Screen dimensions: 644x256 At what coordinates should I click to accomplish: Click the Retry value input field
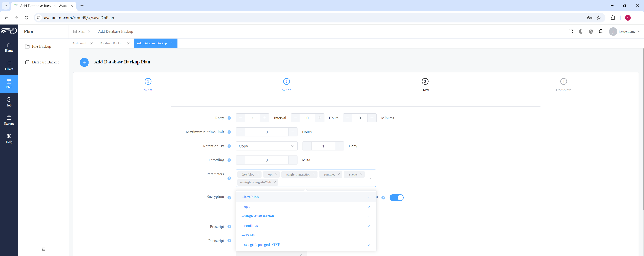[253, 118]
